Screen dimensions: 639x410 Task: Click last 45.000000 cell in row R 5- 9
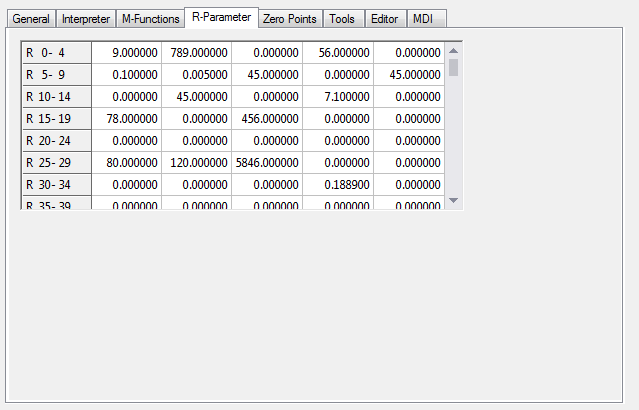409,75
